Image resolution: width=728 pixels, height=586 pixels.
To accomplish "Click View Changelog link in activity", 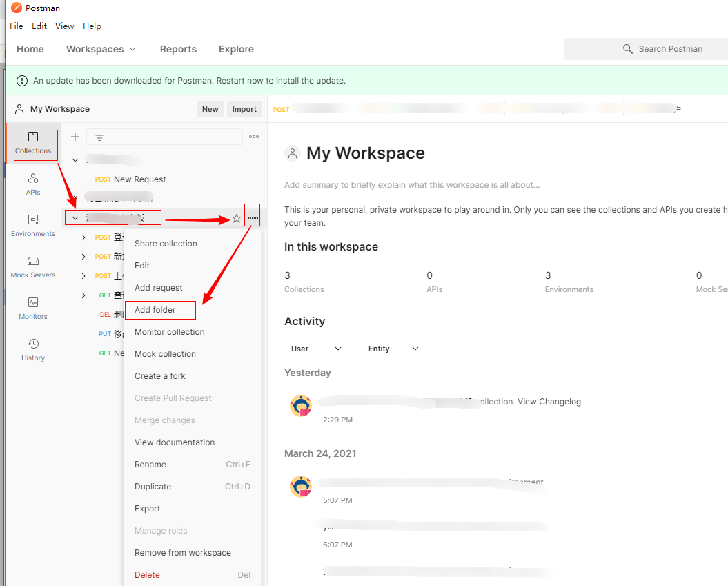I will [549, 402].
